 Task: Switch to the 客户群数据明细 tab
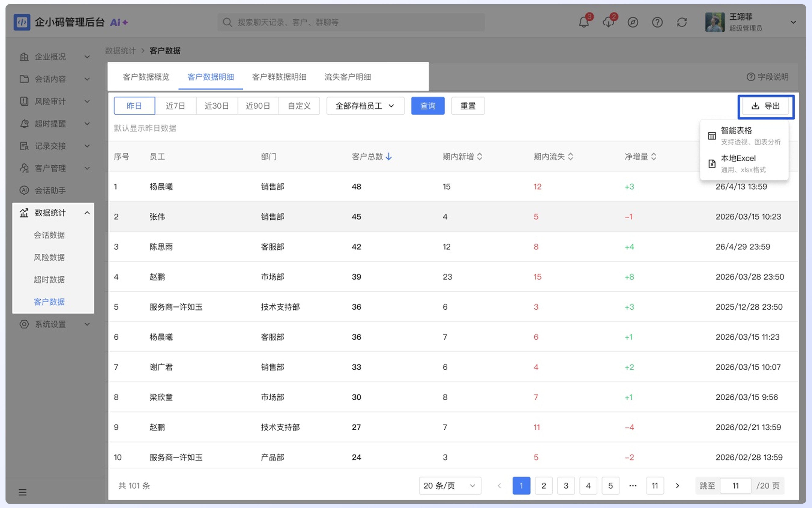(279, 77)
